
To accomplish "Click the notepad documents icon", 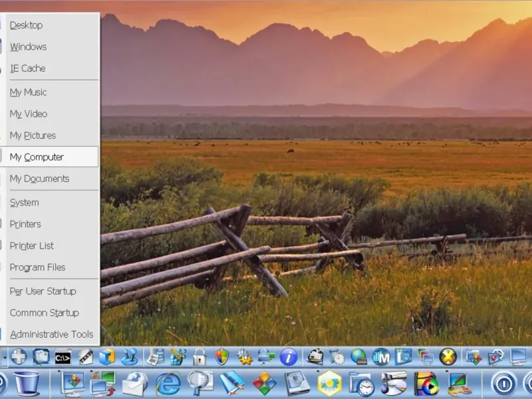I will [x=41, y=357].
